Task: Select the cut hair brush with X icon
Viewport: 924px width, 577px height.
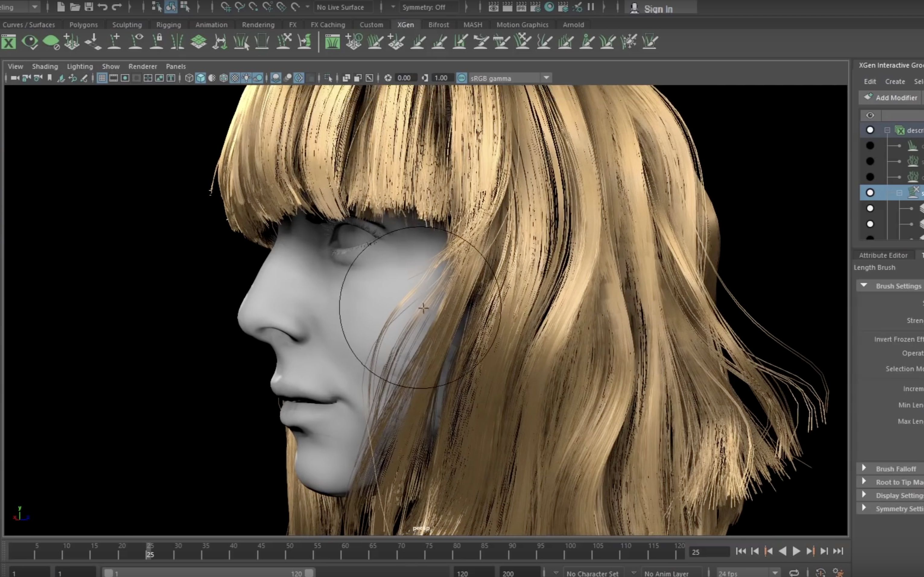Action: pyautogui.click(x=523, y=41)
